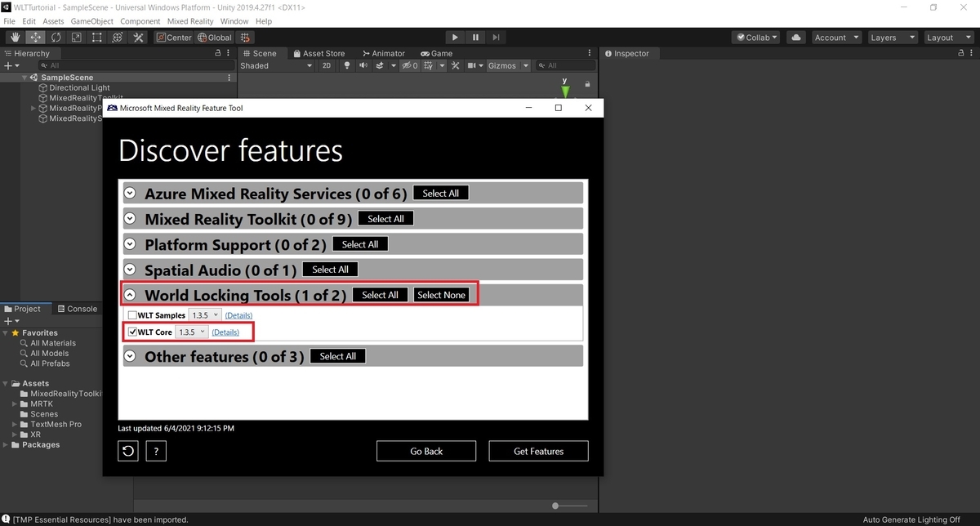980x526 pixels.
Task: Expand Spatial Audio section
Action: pos(130,270)
